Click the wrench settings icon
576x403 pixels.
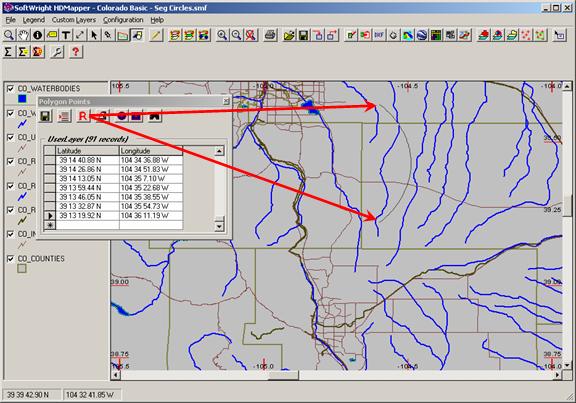[x=57, y=52]
